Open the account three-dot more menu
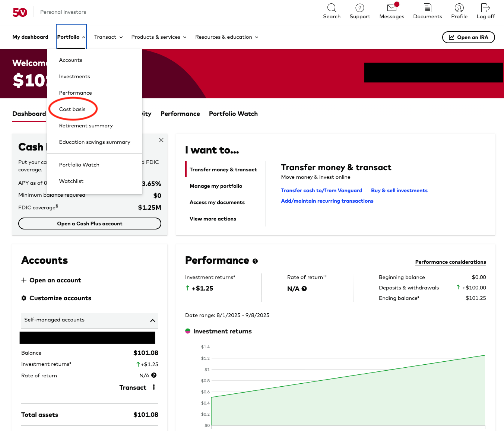 [154, 387]
